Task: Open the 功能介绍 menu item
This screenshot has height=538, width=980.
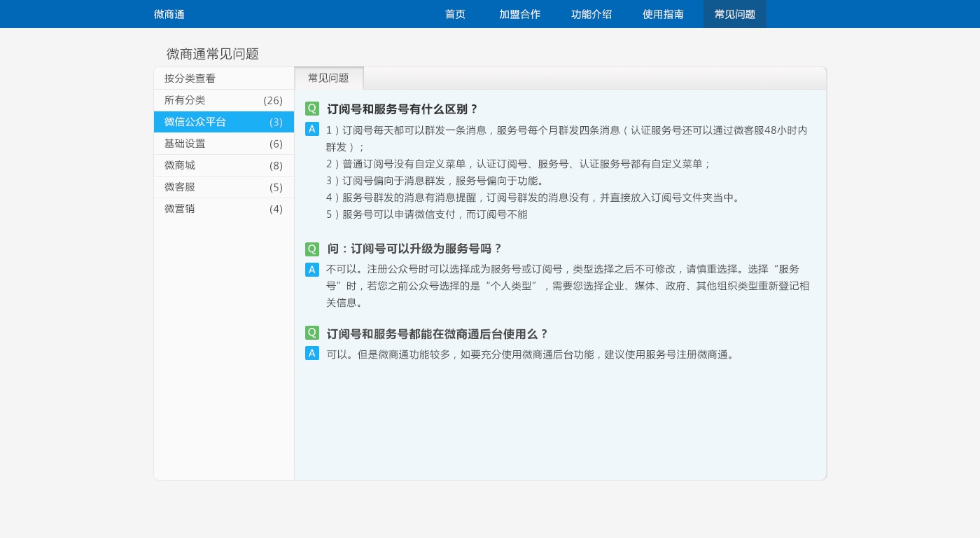Action: 591,14
